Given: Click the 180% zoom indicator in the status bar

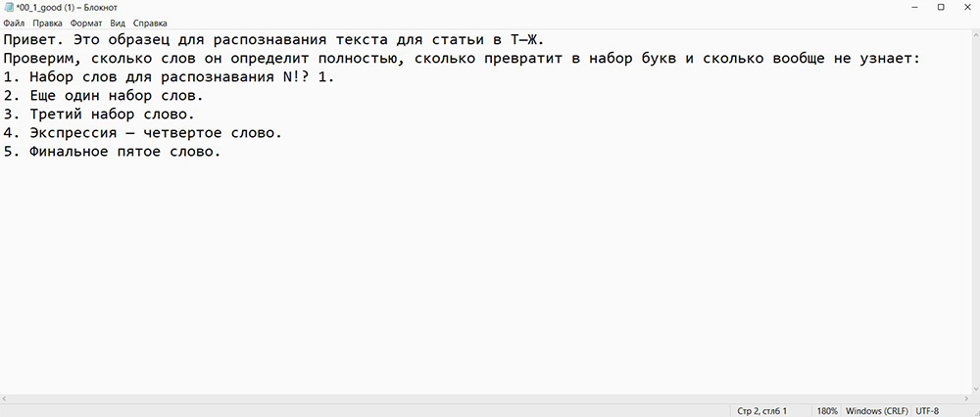Looking at the screenshot, I should (827, 411).
